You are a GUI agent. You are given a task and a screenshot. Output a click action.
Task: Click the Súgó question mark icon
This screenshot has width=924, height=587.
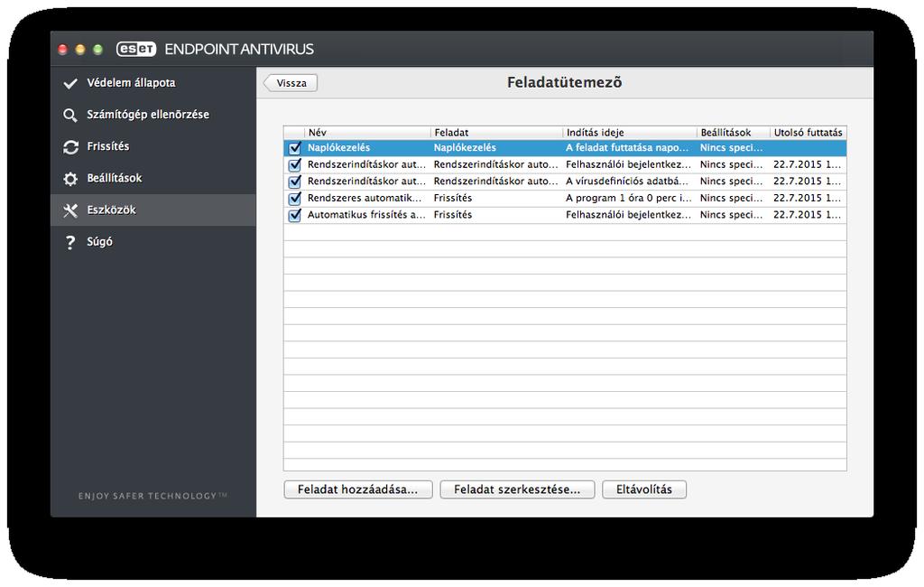pyautogui.click(x=70, y=242)
